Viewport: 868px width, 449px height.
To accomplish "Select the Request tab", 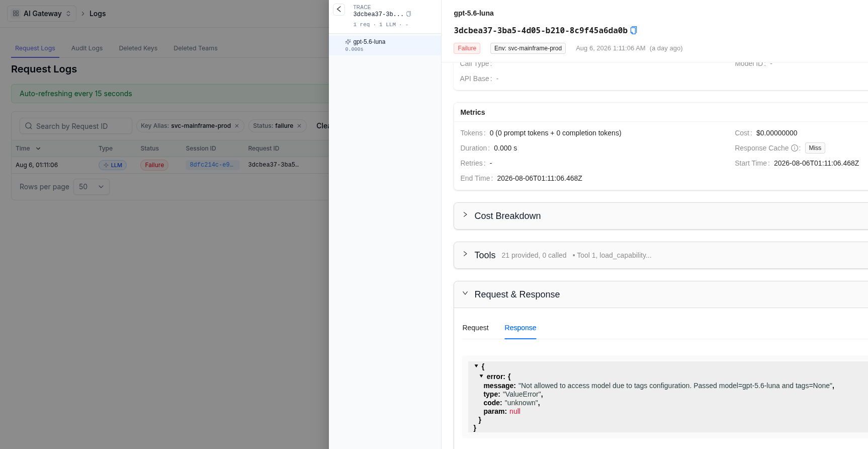I will click(x=475, y=328).
